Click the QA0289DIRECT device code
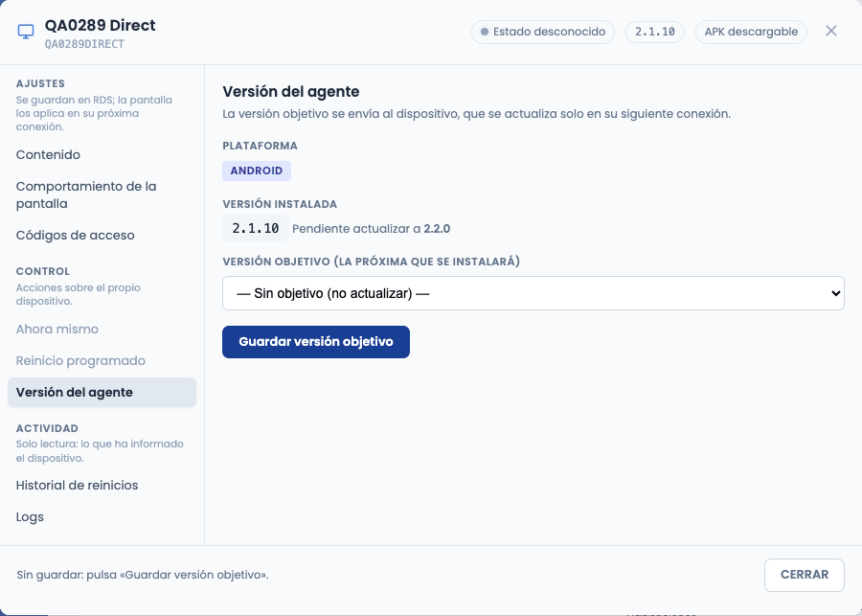Viewport: 862px width, 616px height. pos(84,44)
